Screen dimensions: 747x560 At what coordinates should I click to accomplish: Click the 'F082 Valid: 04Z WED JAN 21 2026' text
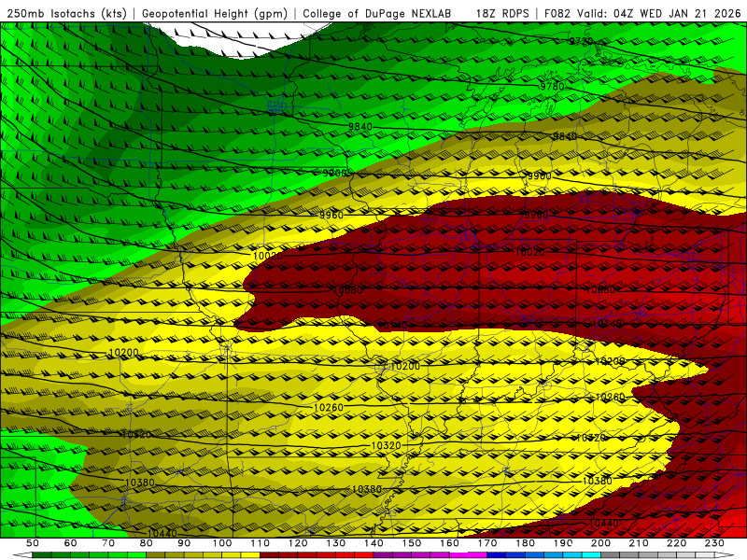pos(642,13)
